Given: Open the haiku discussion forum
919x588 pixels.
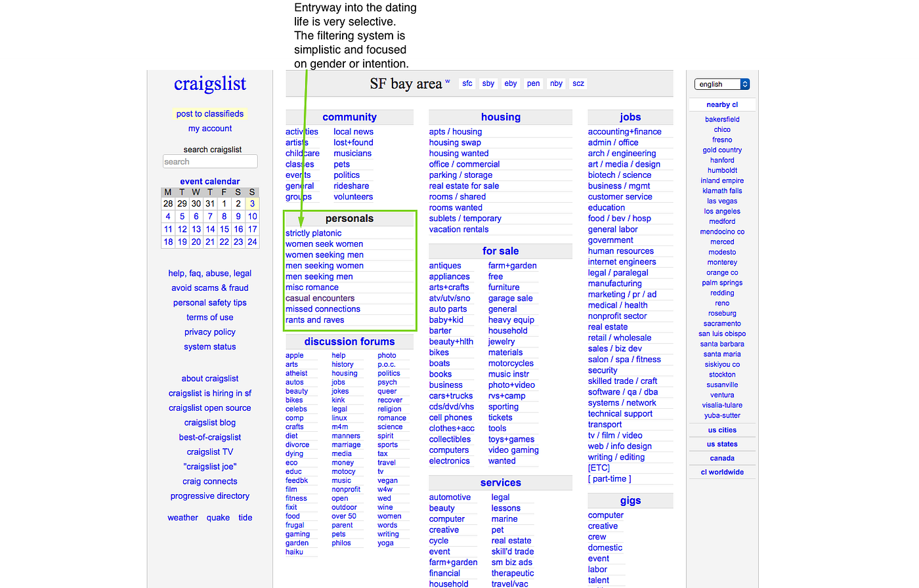Looking at the screenshot, I should [294, 552].
